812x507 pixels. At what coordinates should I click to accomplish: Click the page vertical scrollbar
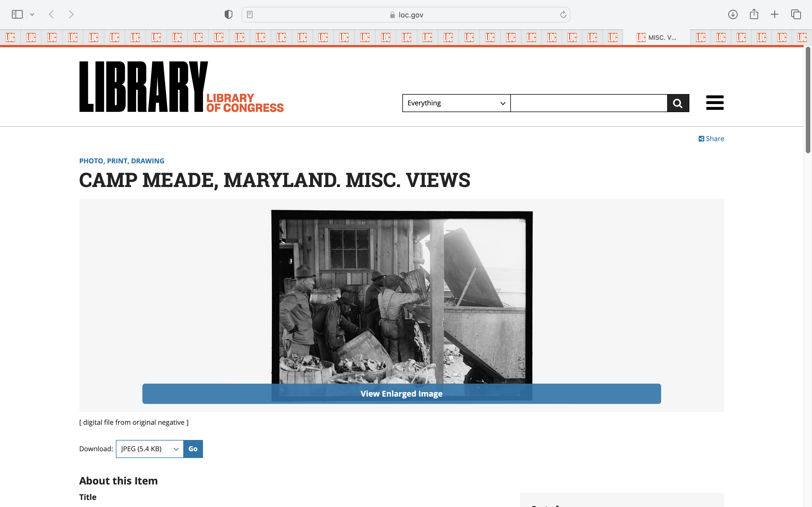click(x=808, y=101)
